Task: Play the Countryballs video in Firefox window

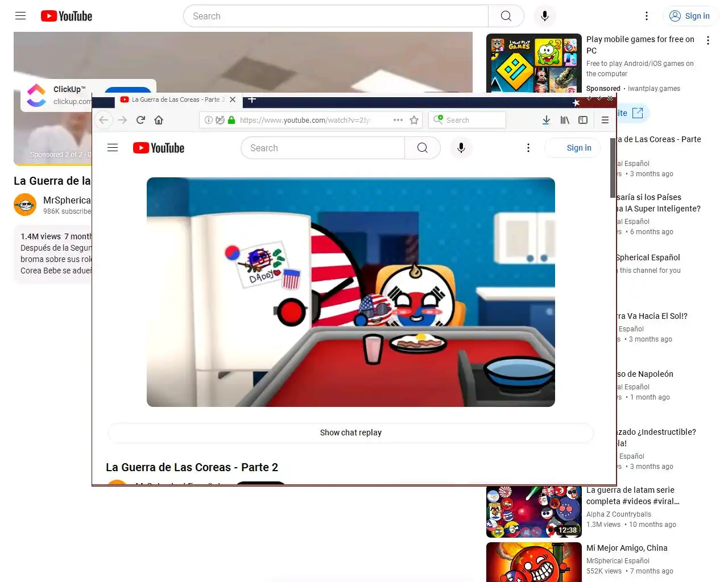Action: (x=351, y=292)
